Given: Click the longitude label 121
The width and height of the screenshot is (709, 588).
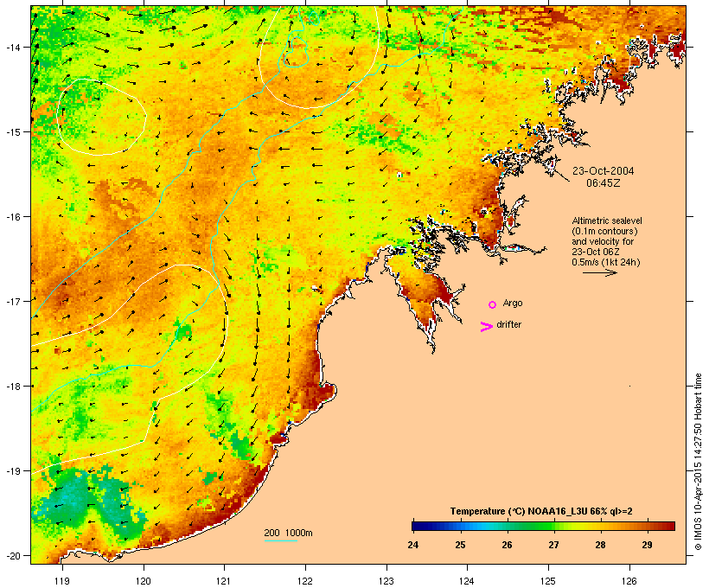Looking at the screenshot, I should [x=224, y=581].
